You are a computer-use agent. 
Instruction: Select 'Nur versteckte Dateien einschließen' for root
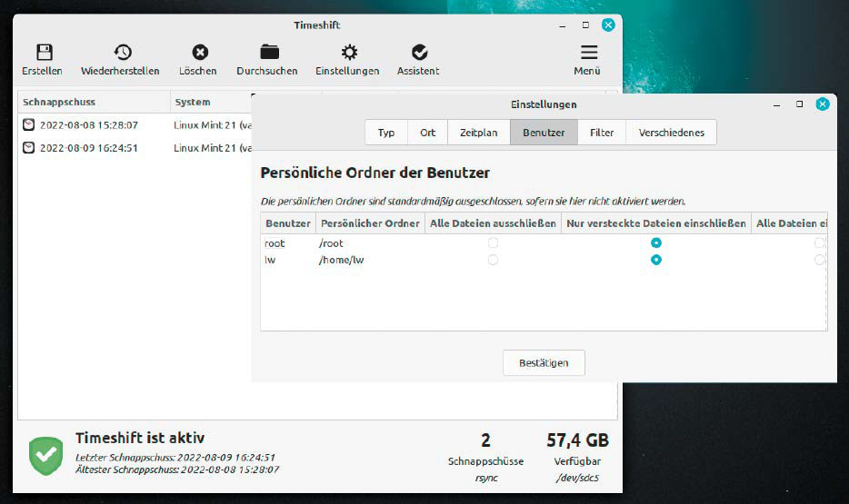pyautogui.click(x=656, y=242)
